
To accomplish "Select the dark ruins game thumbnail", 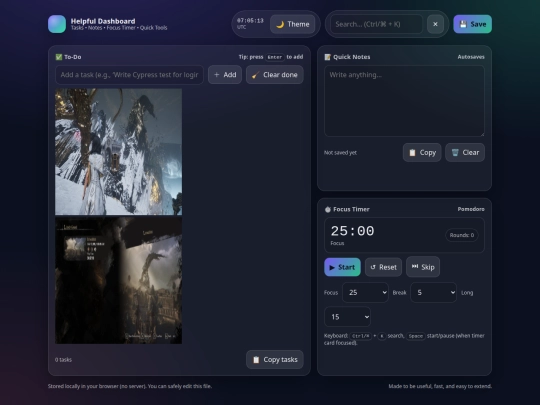I will (x=118, y=280).
